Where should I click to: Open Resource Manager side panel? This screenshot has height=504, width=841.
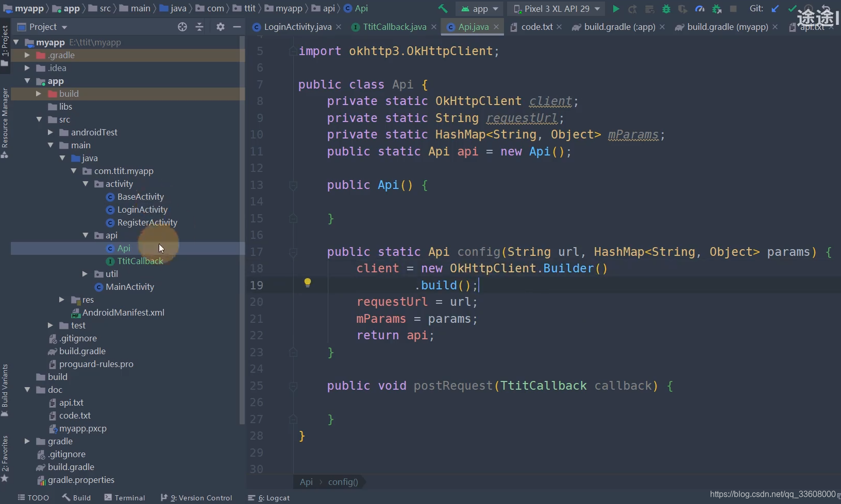(x=5, y=123)
